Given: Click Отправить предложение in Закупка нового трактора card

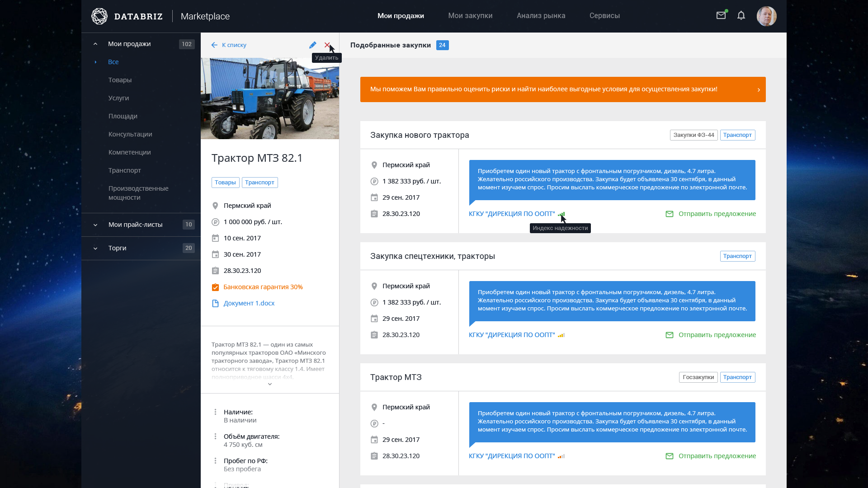Looking at the screenshot, I should (x=717, y=214).
